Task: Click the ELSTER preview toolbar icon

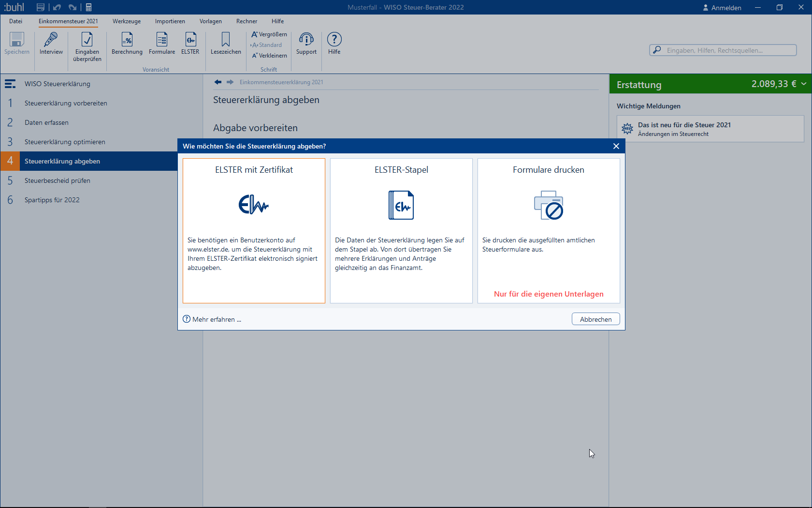Action: [190, 44]
